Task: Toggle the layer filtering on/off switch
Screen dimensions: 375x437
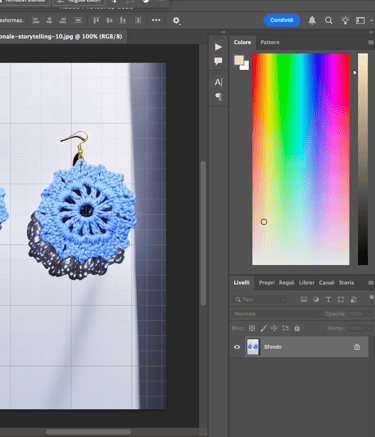Action: 371,297
